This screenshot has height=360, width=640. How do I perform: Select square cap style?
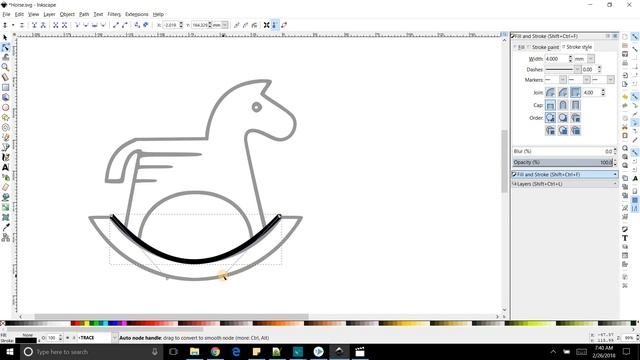pyautogui.click(x=576, y=105)
